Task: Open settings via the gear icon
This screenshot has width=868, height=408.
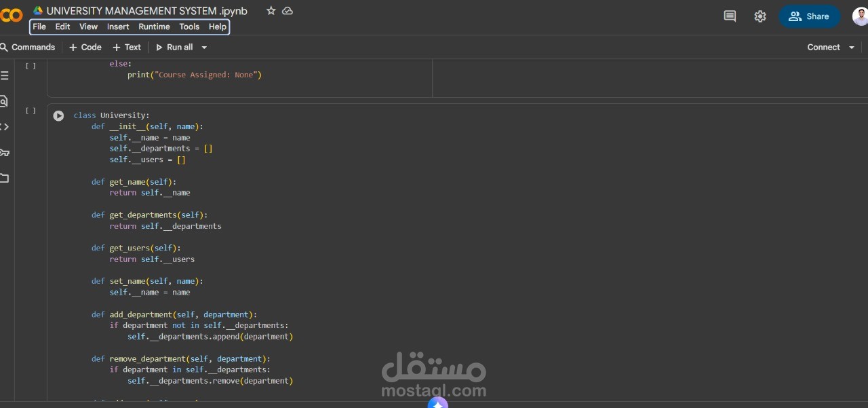Action: (760, 16)
